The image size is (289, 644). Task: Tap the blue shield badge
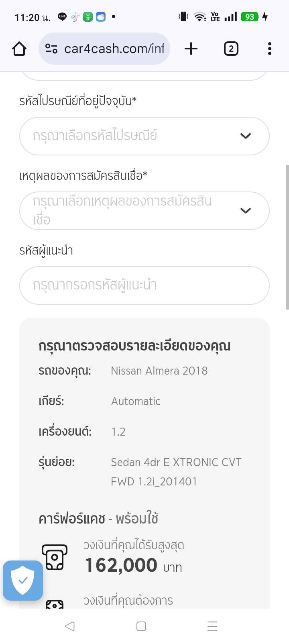point(23,580)
